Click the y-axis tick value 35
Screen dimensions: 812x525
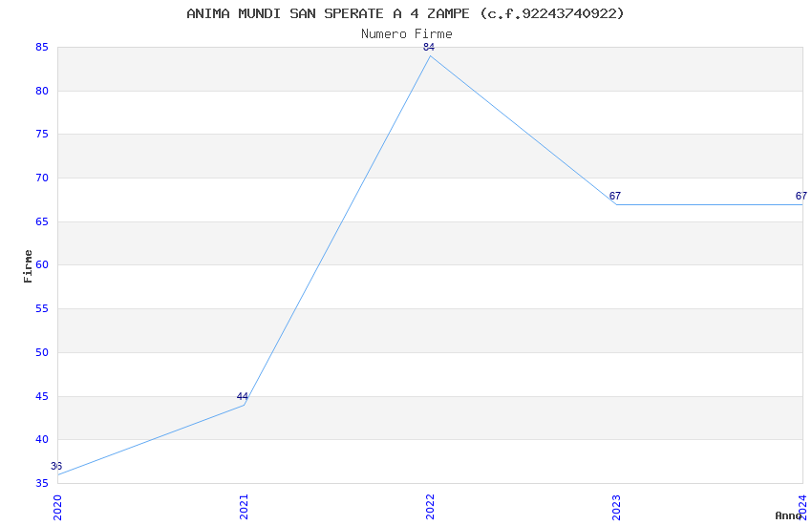tap(42, 483)
